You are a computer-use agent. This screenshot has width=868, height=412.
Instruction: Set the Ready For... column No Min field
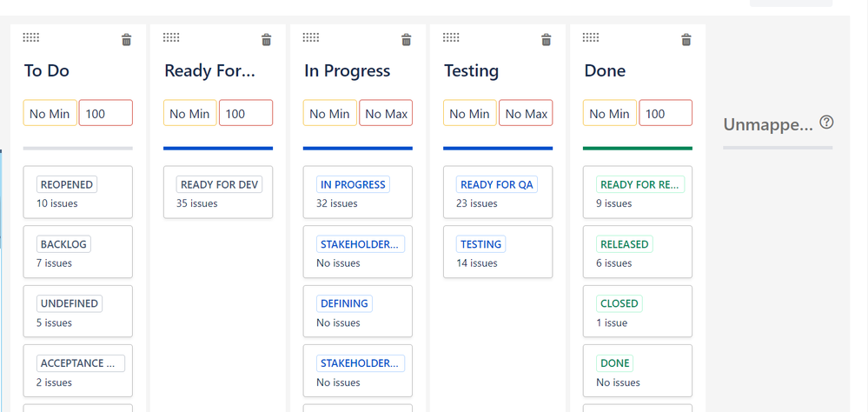(190, 113)
